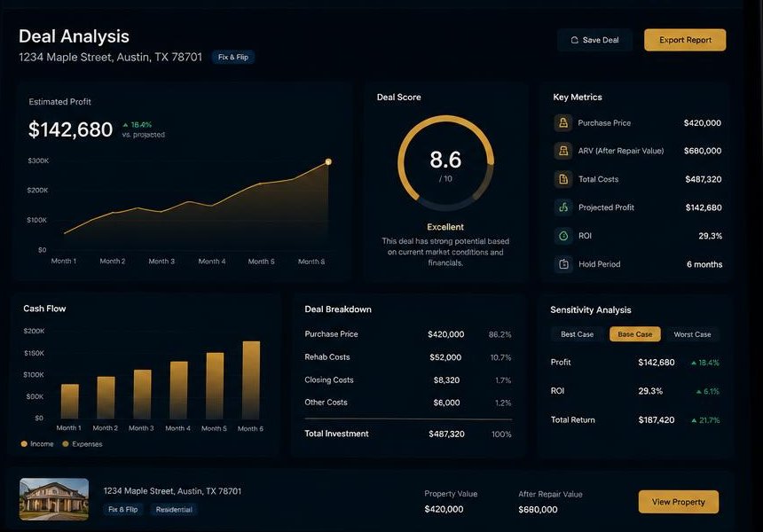Click the bookmark icon in Save Deal
Screen dimensions: 763x532
(x=574, y=40)
